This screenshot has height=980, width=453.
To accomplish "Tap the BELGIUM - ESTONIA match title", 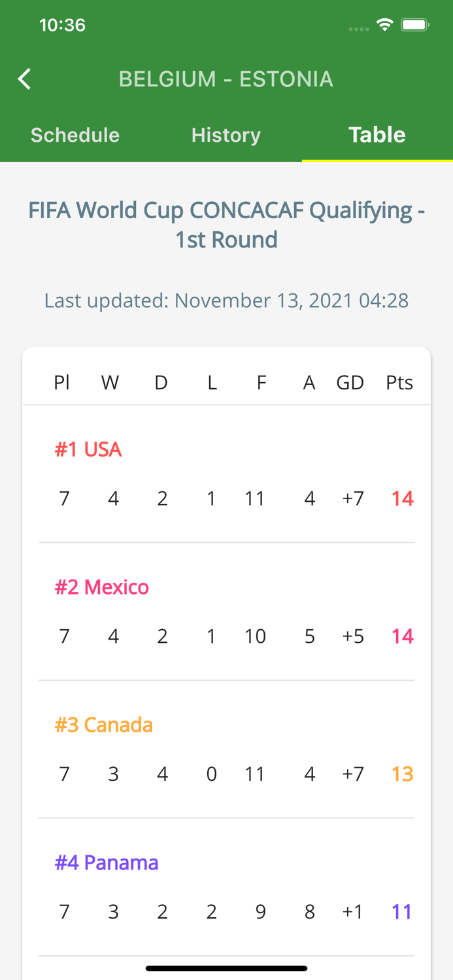I will [226, 78].
